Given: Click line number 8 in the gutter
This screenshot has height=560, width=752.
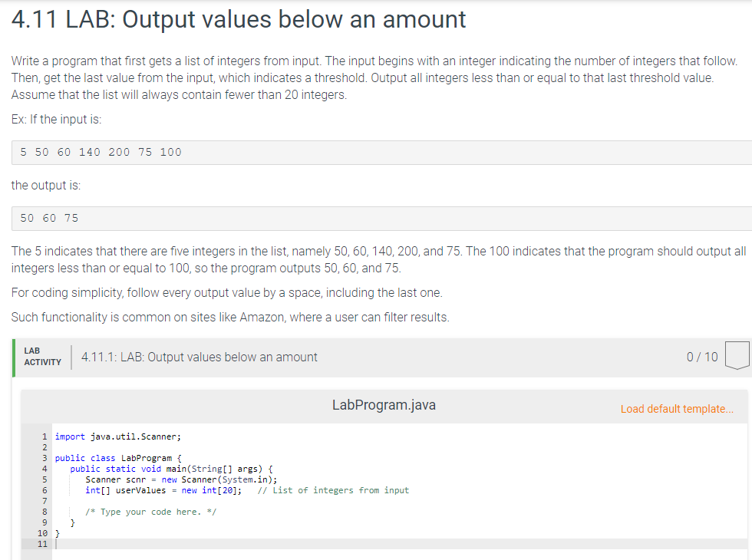Looking at the screenshot, I should pyautogui.click(x=45, y=512).
